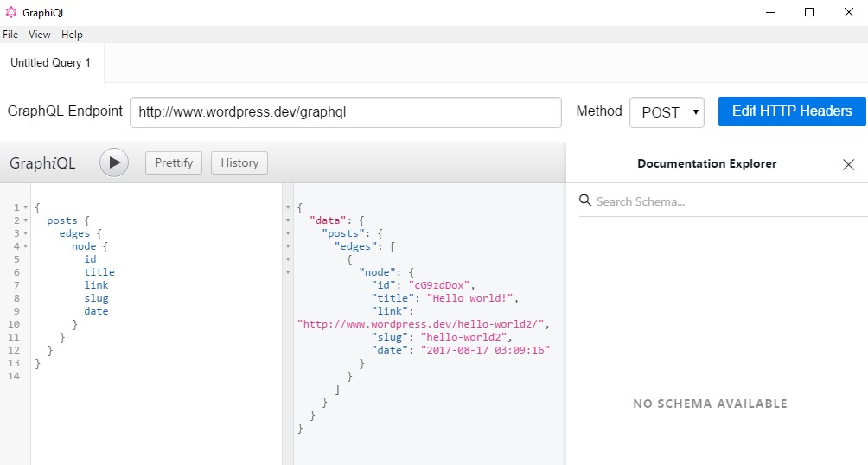Open the Help menu
This screenshot has height=465, width=868.
(72, 35)
